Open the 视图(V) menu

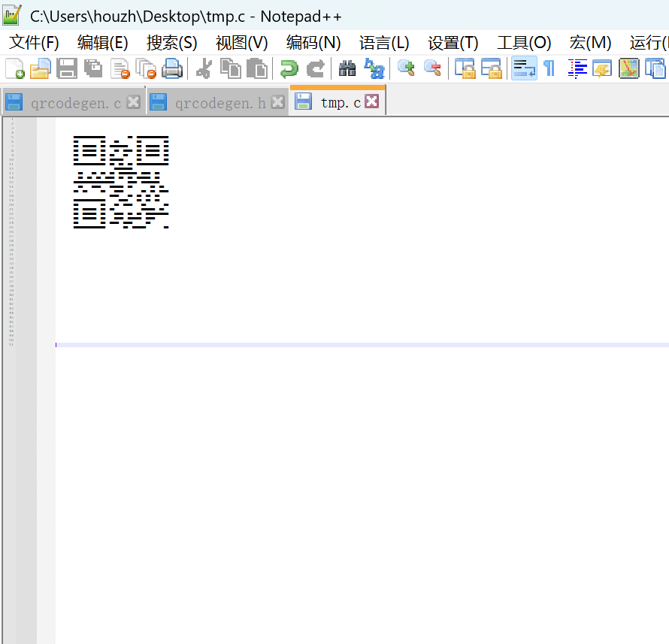coord(241,43)
